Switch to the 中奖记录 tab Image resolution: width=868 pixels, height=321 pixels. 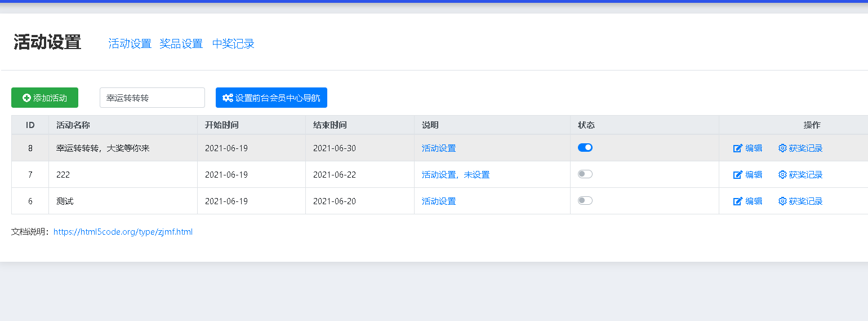click(233, 43)
